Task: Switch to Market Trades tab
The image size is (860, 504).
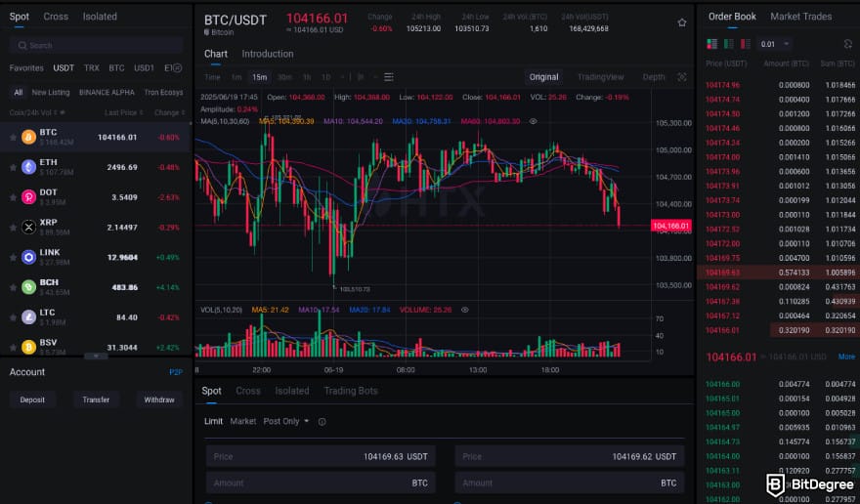Action: (x=800, y=17)
